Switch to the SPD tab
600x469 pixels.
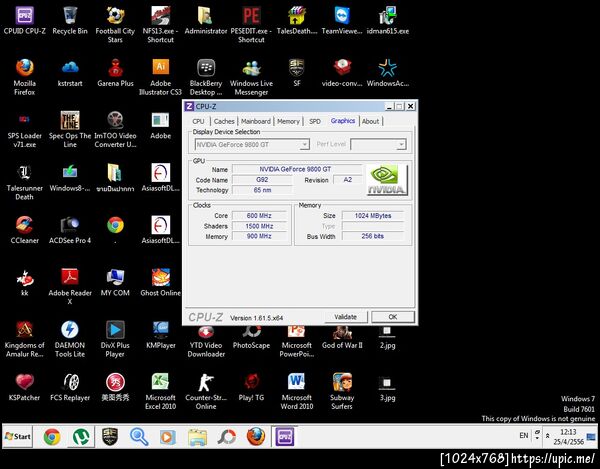pyautogui.click(x=315, y=121)
